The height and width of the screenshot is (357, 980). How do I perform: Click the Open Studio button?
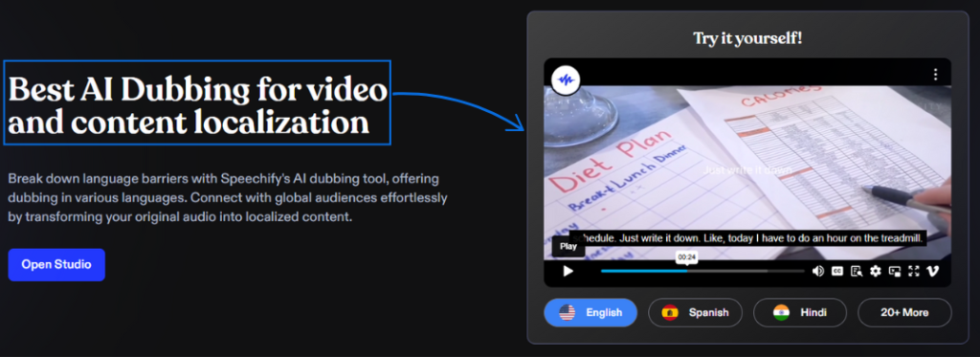click(x=56, y=264)
